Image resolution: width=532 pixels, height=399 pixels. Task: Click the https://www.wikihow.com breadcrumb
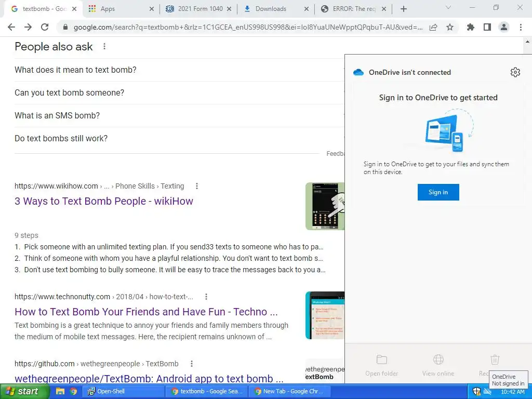[x=56, y=186]
